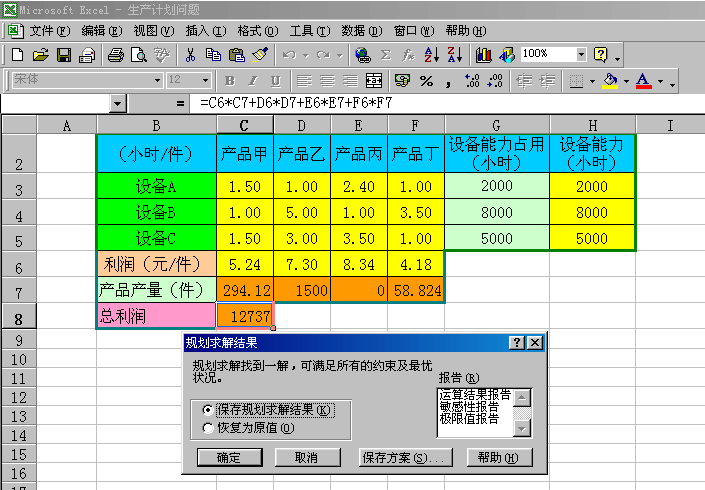This screenshot has width=705, height=490.
Task: Apply the red Font Color swatch
Action: 643,81
